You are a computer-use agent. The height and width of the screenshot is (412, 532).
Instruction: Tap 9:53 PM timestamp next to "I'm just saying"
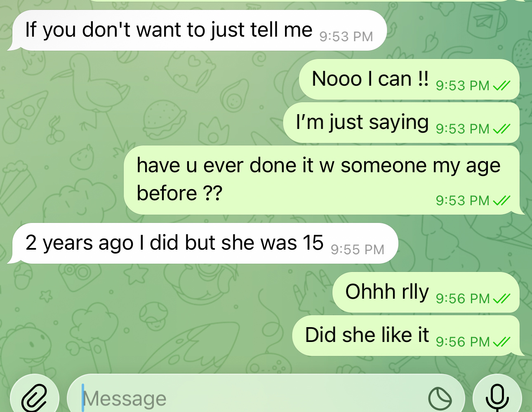pos(463,129)
